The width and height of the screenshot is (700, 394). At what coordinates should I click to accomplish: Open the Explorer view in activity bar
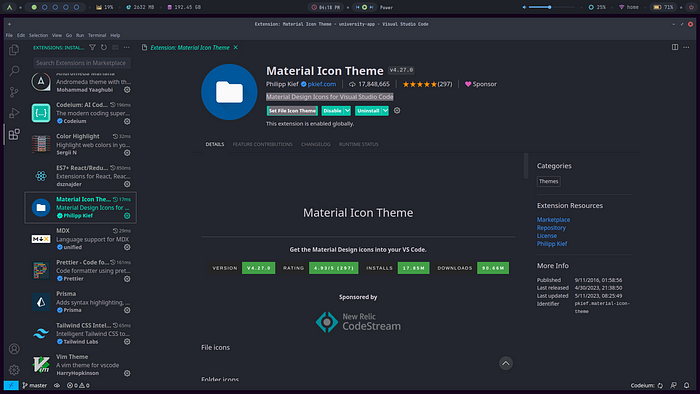point(14,50)
